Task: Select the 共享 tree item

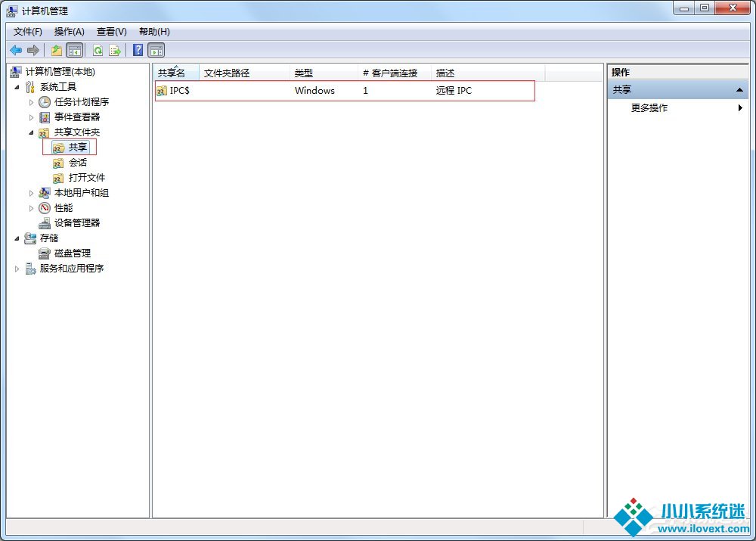Action: (x=70, y=148)
